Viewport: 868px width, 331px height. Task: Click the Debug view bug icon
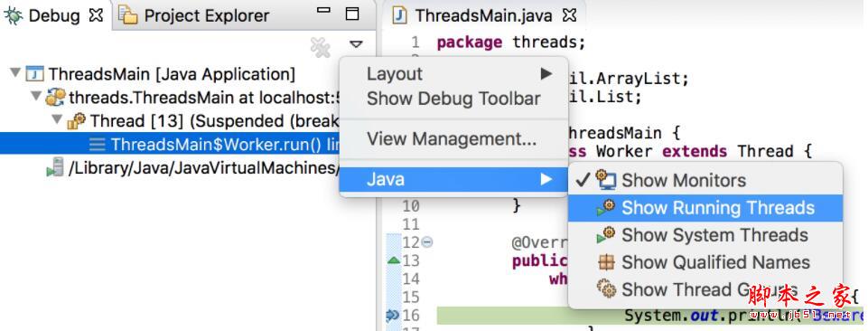pyautogui.click(x=13, y=15)
